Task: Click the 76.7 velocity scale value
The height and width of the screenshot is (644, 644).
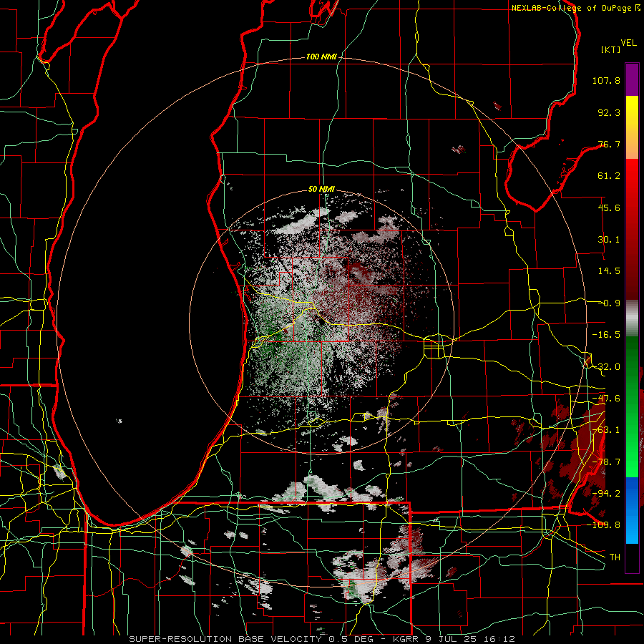Action: click(609, 144)
